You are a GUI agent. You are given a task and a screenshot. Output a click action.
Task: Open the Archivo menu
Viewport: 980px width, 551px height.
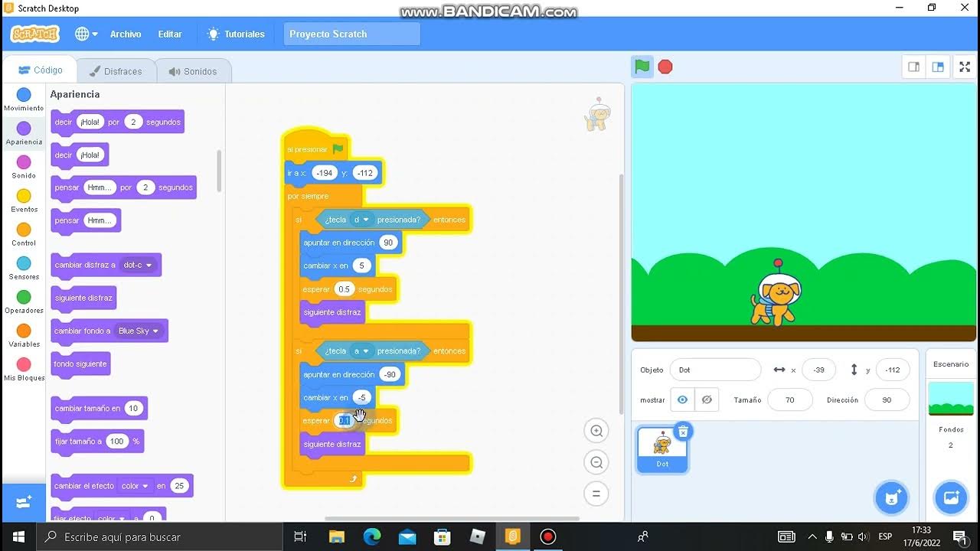point(126,34)
